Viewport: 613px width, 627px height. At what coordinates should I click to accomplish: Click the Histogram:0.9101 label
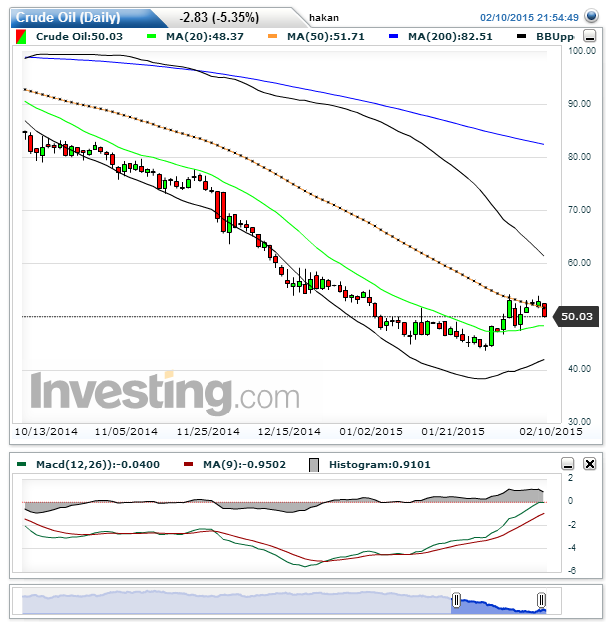[x=379, y=465]
